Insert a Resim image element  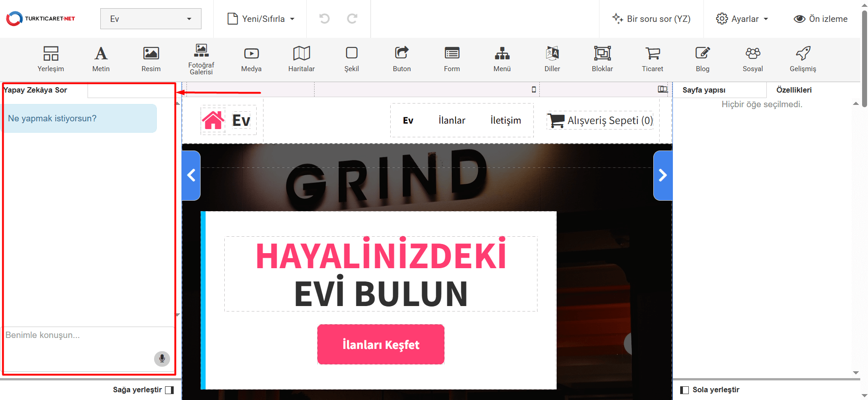coord(151,59)
